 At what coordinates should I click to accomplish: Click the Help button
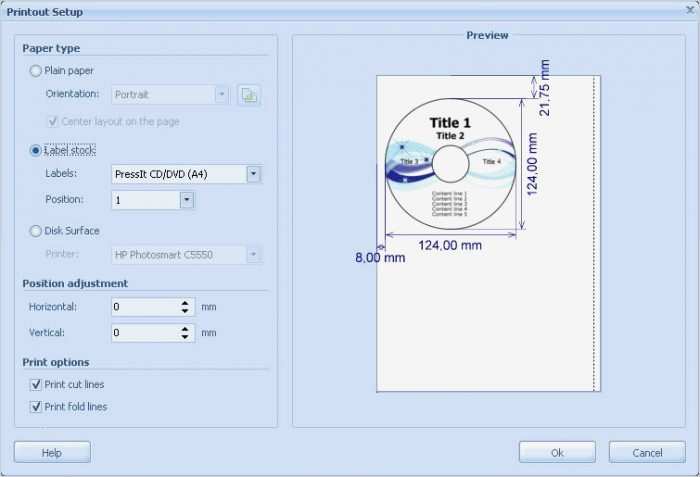[52, 452]
